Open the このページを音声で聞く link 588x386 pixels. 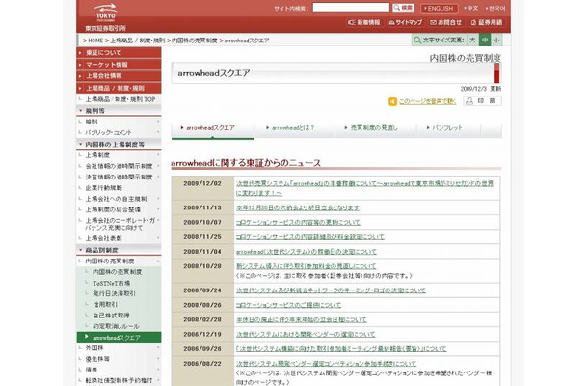427,101
